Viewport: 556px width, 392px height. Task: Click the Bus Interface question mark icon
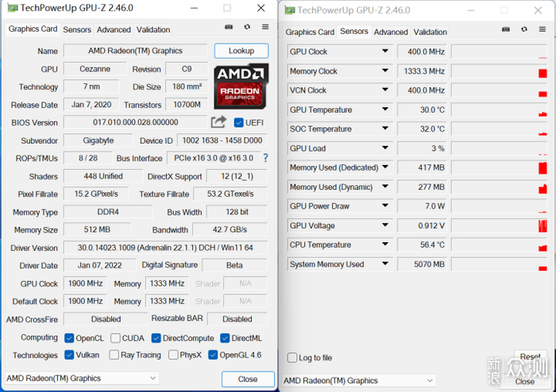coord(265,158)
